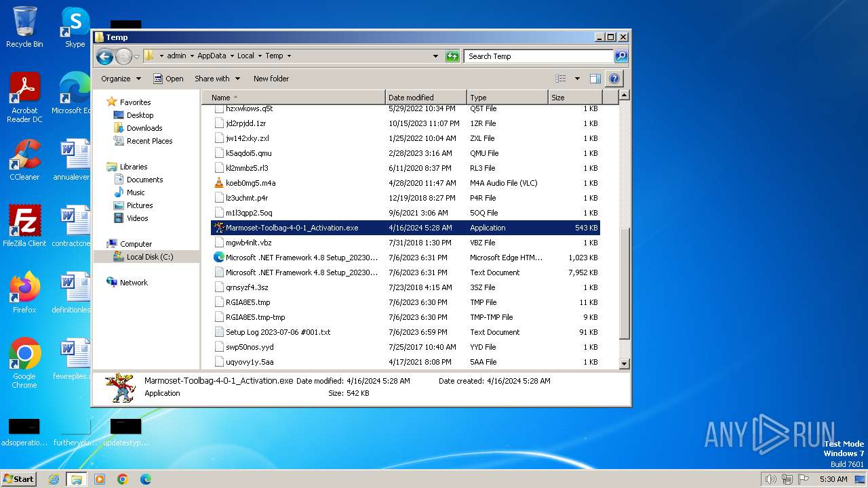
Task: Open the Start menu button
Action: tap(19, 479)
